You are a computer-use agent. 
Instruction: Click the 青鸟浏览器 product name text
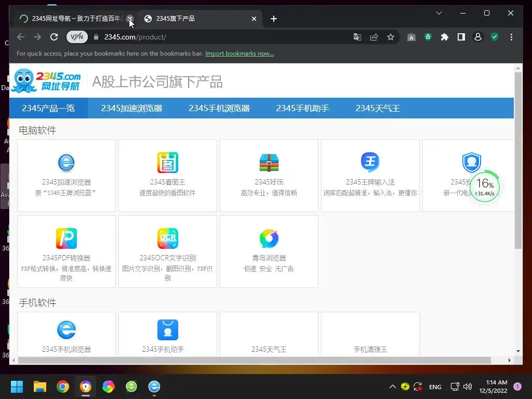(x=269, y=258)
